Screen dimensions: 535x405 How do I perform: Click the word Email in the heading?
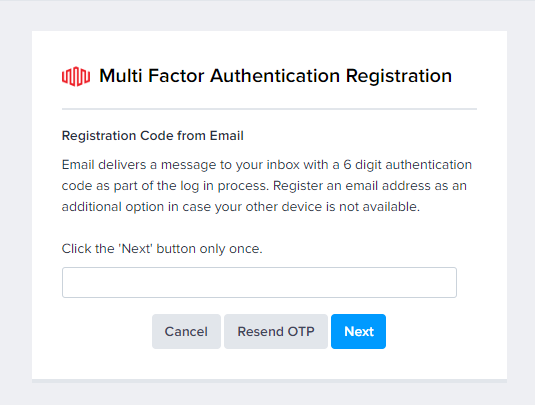click(227, 136)
